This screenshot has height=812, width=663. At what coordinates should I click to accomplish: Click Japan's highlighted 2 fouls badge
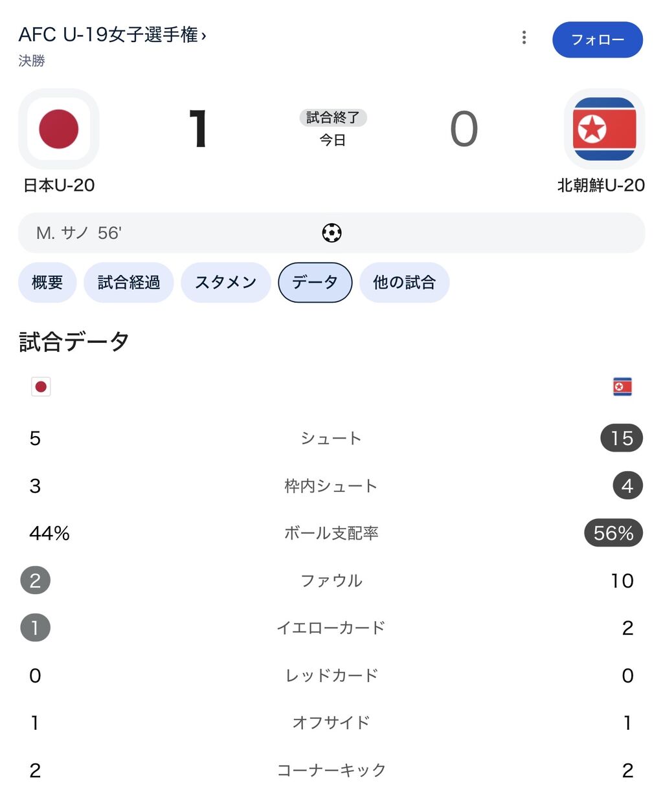click(36, 580)
